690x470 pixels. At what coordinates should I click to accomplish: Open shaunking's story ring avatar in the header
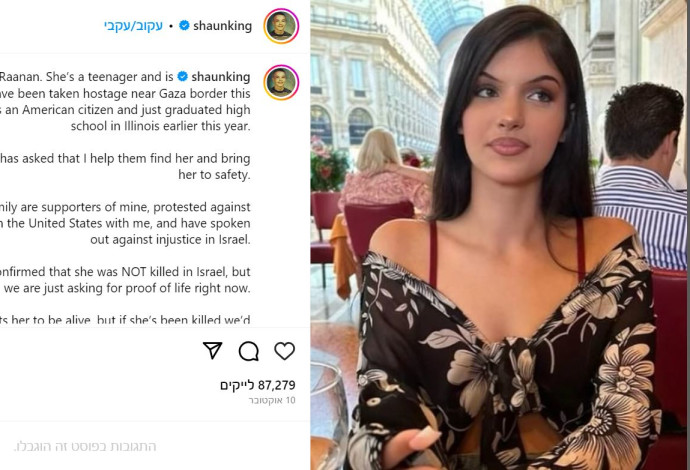tap(281, 26)
